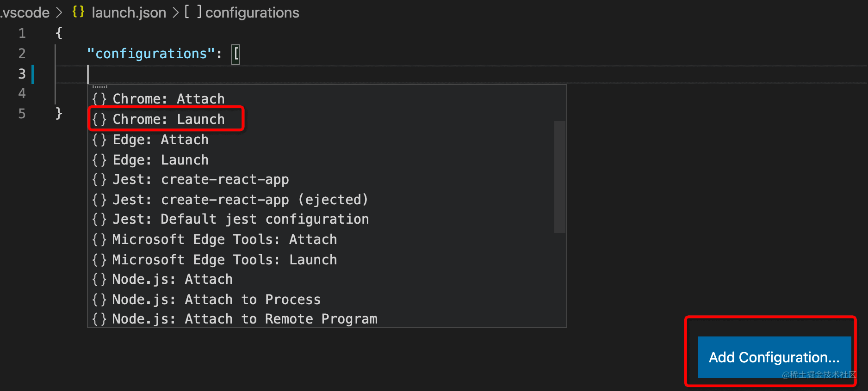Open the .vscode folder breadcrumb
Screen dimensions: 868x391
(25, 12)
